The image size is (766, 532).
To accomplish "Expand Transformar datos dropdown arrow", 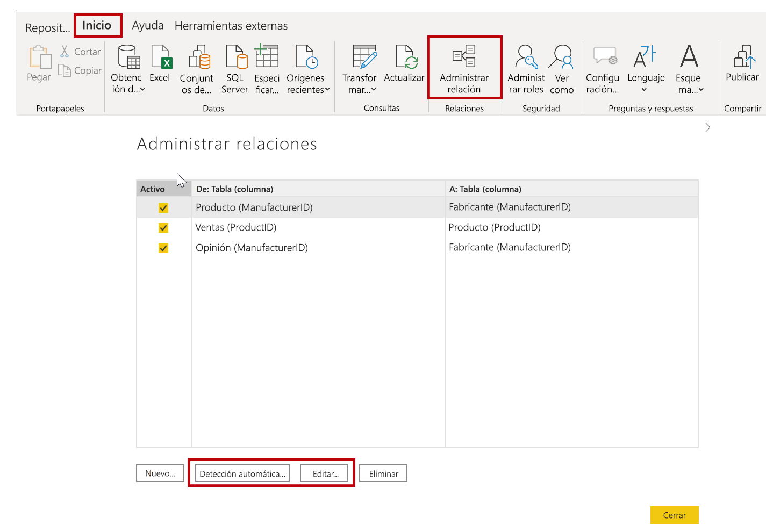I will [x=374, y=90].
